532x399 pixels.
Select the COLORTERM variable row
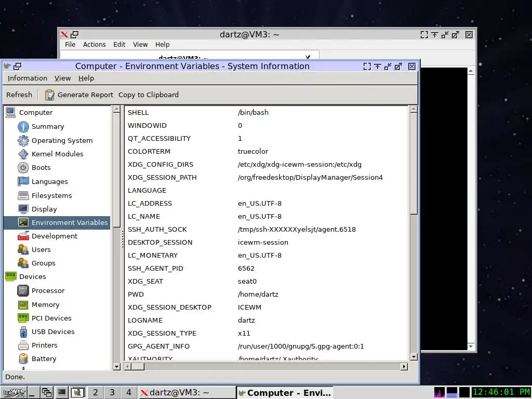(267, 152)
